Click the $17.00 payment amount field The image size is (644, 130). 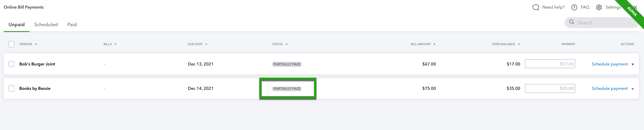550,64
